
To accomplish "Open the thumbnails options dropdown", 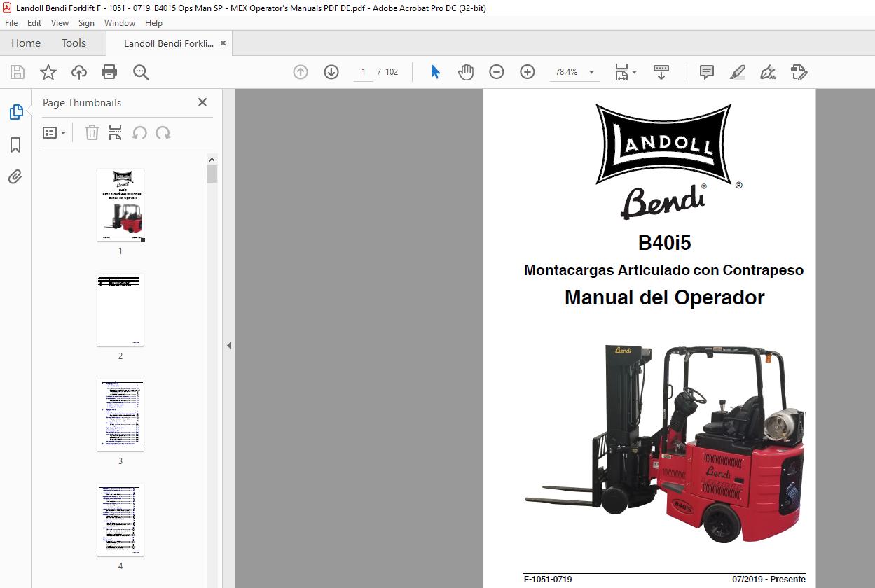I will (55, 132).
